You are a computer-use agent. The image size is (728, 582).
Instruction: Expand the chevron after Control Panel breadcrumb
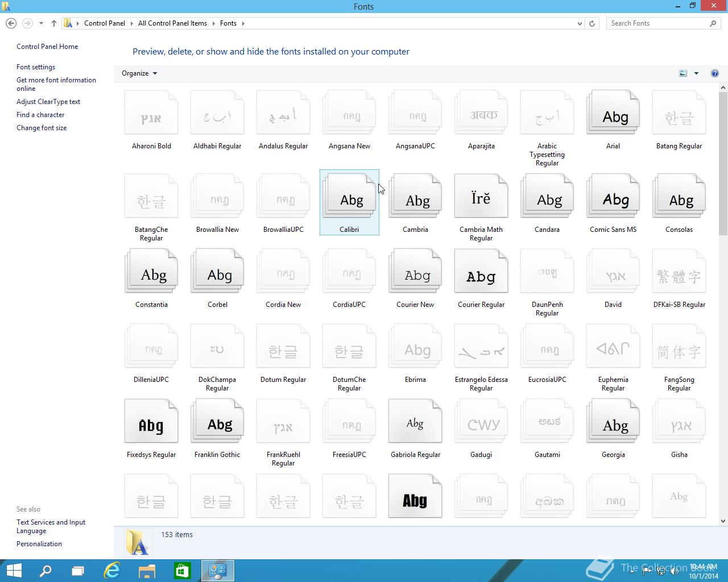132,23
